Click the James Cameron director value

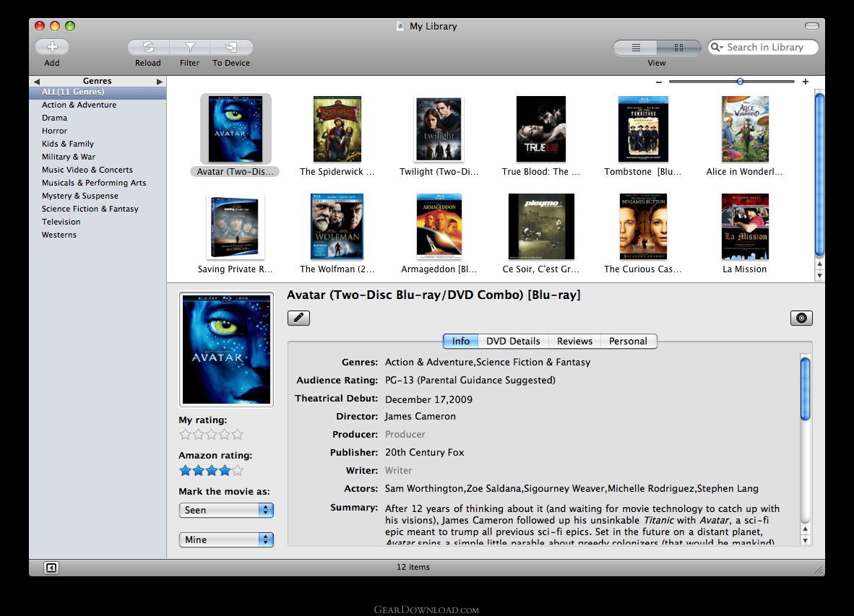point(420,416)
